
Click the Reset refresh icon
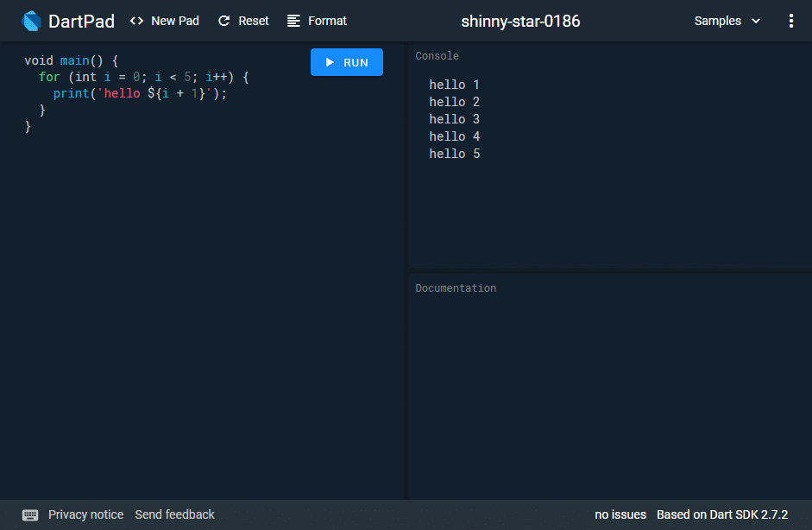[223, 20]
